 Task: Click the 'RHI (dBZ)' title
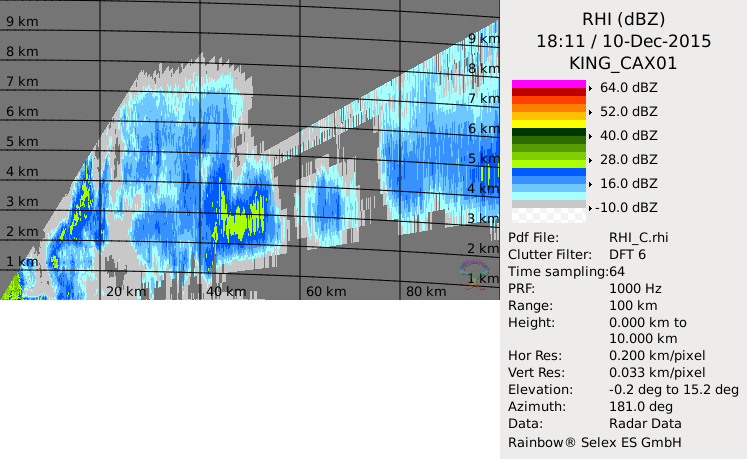(624, 20)
